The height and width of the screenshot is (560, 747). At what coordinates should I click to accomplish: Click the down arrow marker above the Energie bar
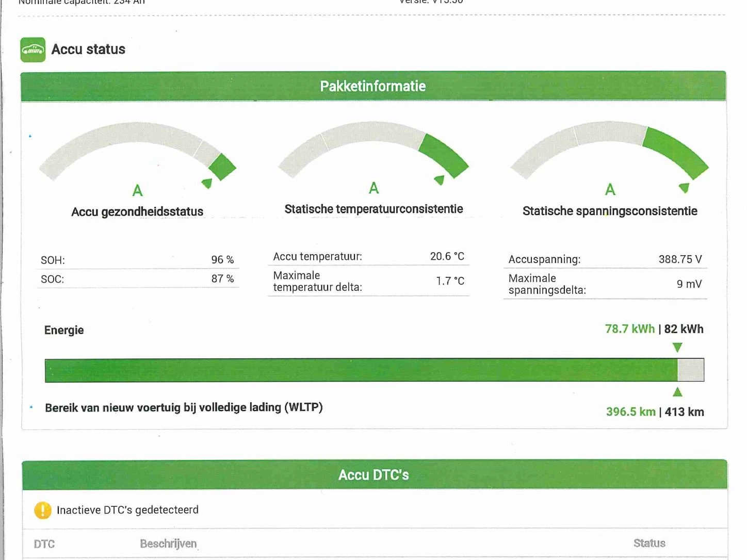678,348
